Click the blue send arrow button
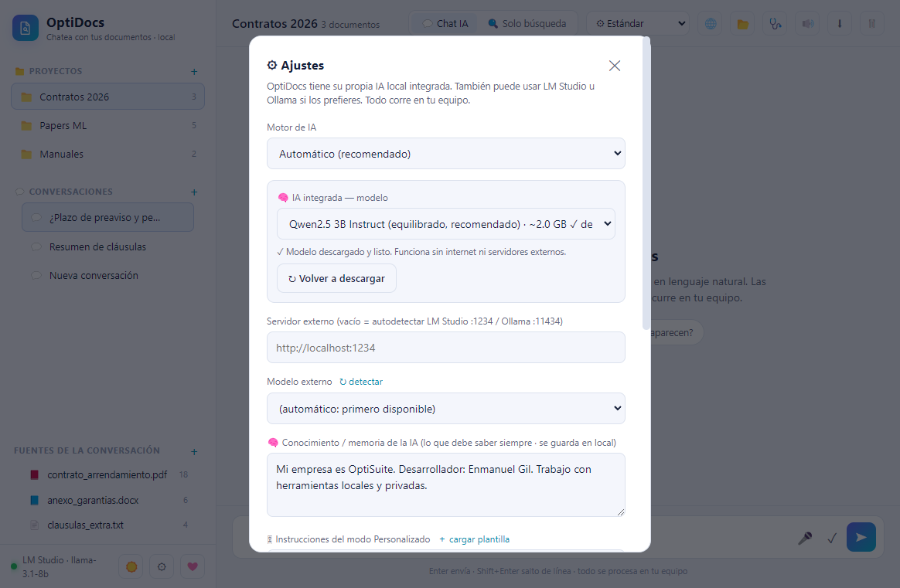 (x=861, y=537)
